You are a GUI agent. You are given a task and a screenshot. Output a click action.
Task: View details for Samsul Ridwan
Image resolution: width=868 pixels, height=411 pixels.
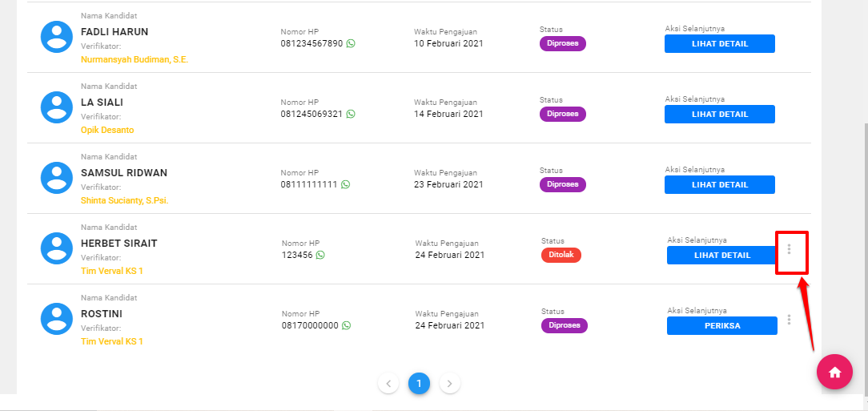[x=719, y=185]
